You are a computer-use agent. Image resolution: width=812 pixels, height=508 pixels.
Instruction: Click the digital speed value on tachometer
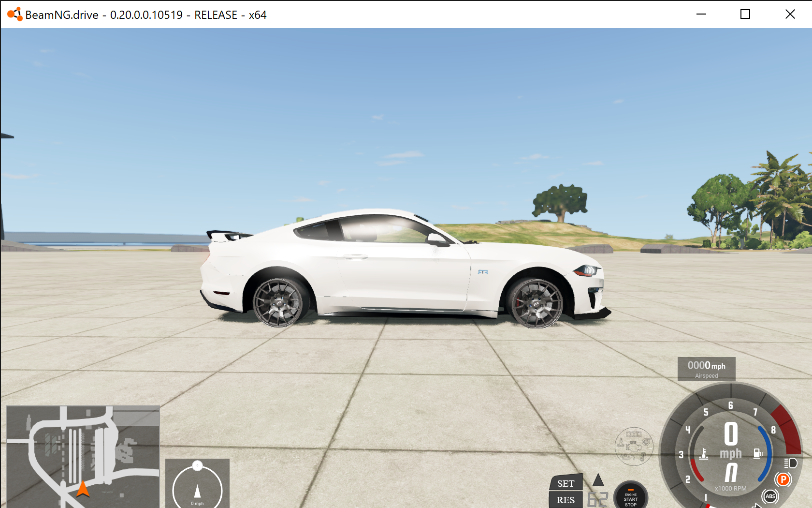pos(731,433)
